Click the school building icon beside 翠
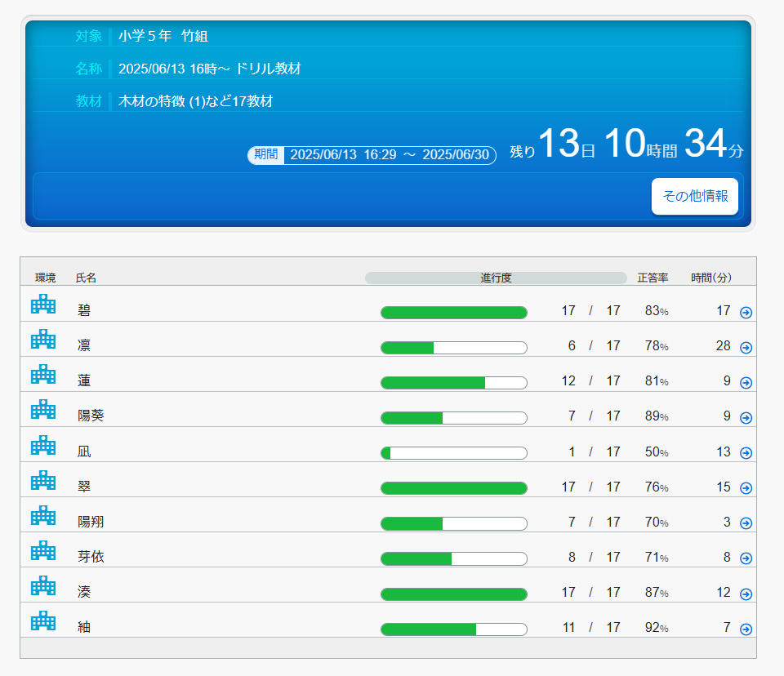The width and height of the screenshot is (784, 676). pos(43,480)
